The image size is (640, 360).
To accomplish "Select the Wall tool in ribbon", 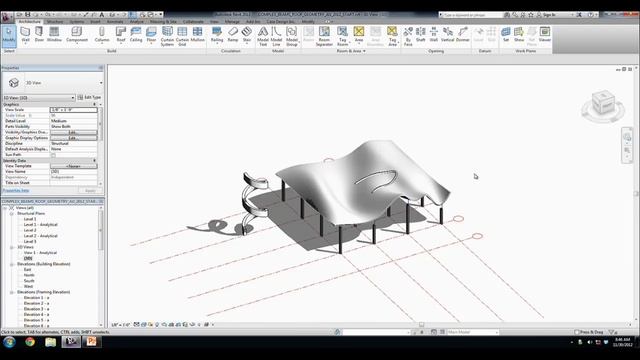I will coord(25,34).
